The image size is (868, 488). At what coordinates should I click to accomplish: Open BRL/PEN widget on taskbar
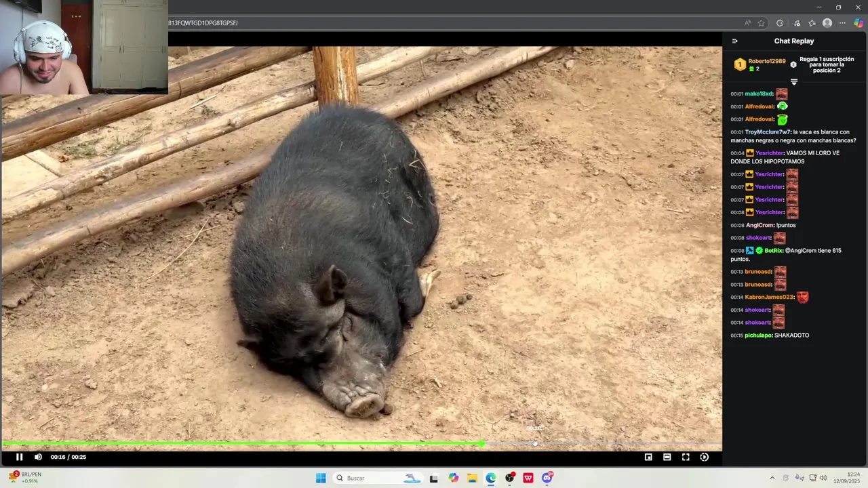pos(24,478)
